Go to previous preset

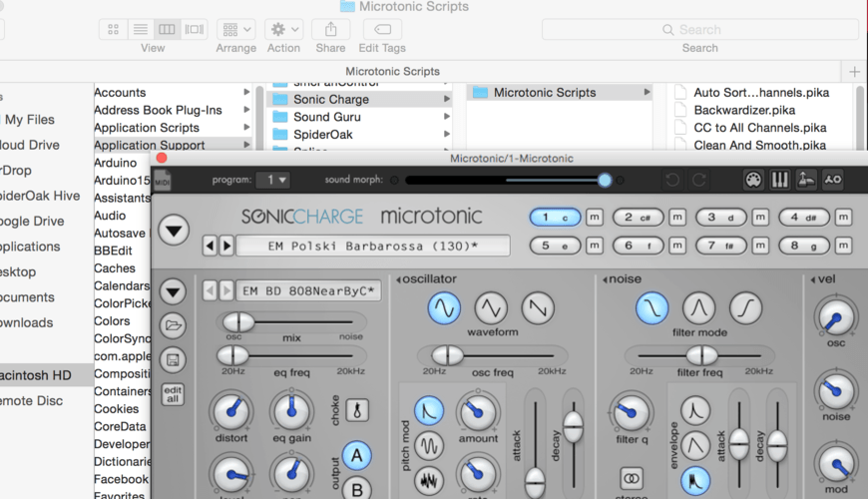[x=210, y=246]
